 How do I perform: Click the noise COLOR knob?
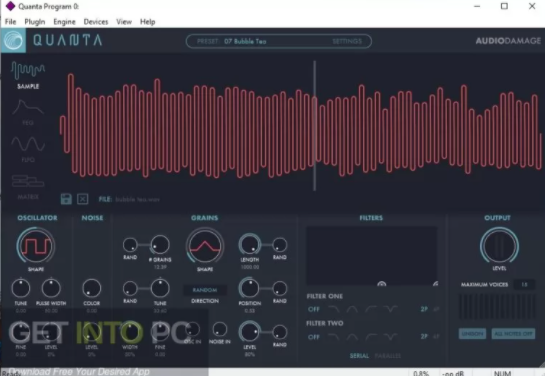92,288
